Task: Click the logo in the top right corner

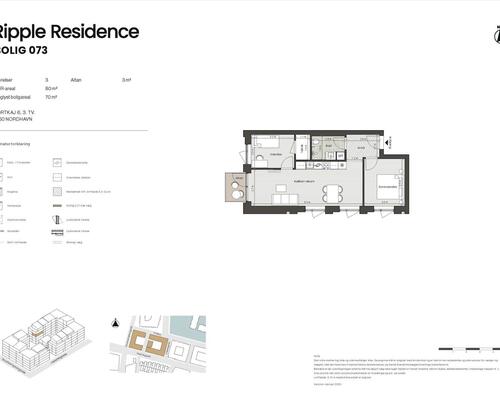Action: point(497,35)
